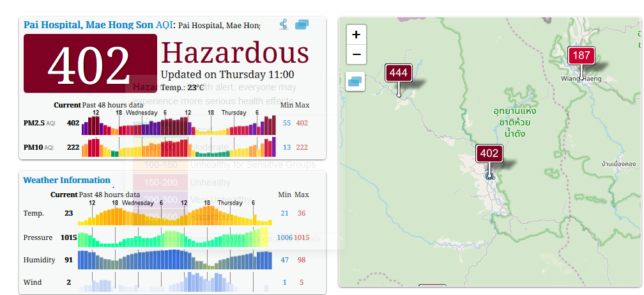Select the 402 AQI map marker
This screenshot has height=295, width=644.
pos(489,154)
